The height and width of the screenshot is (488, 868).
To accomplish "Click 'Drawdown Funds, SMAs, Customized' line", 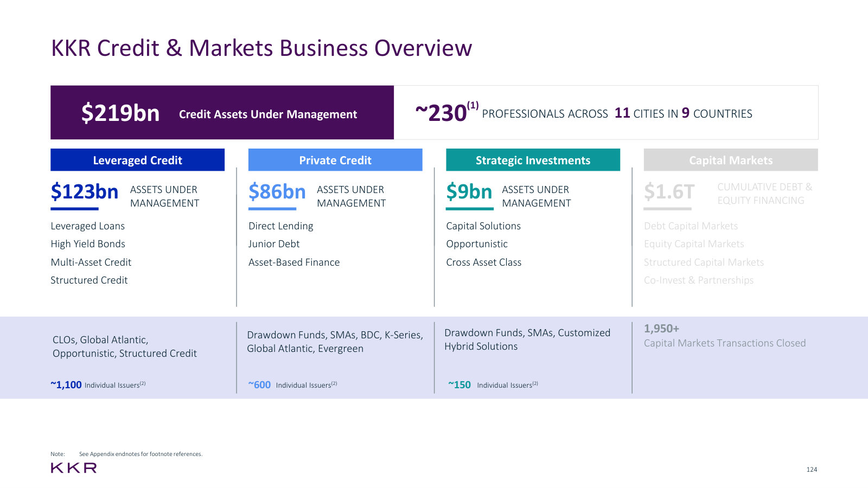I will coord(527,333).
